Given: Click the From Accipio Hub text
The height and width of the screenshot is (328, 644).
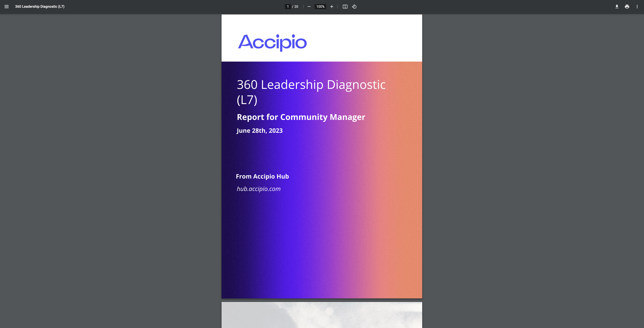Looking at the screenshot, I should pos(262,177).
